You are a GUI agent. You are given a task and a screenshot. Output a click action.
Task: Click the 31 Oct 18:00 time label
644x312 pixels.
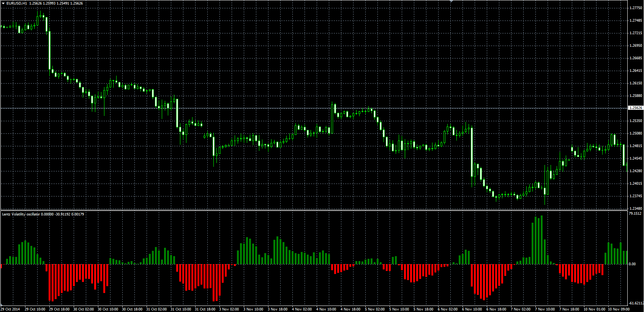(x=205, y=309)
